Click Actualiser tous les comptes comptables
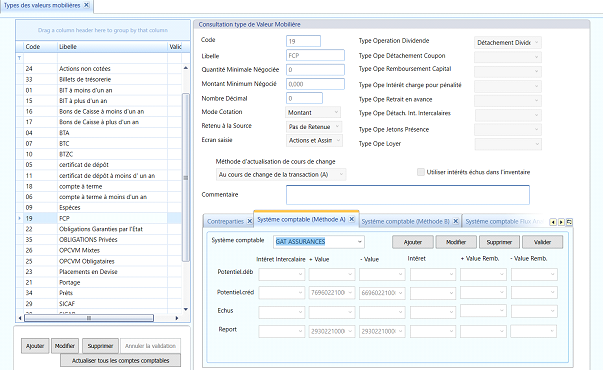Image resolution: width=604 pixels, height=370 pixels. 121,361
